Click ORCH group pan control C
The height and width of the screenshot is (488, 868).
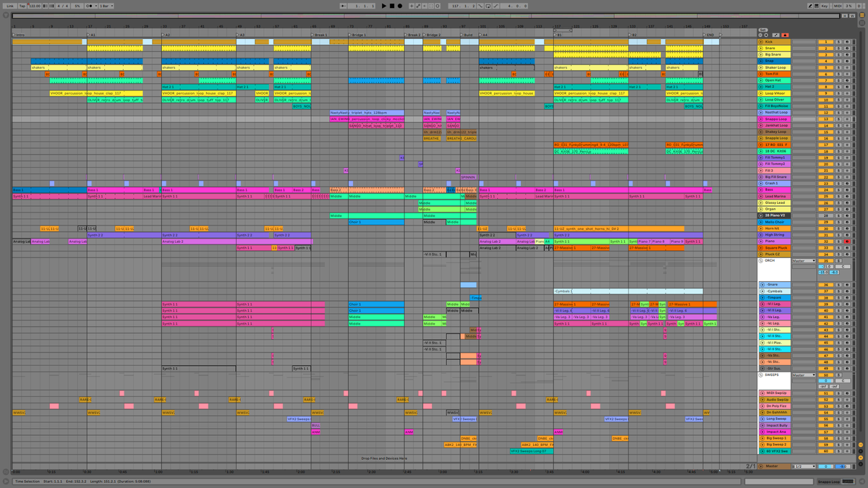[x=843, y=266]
